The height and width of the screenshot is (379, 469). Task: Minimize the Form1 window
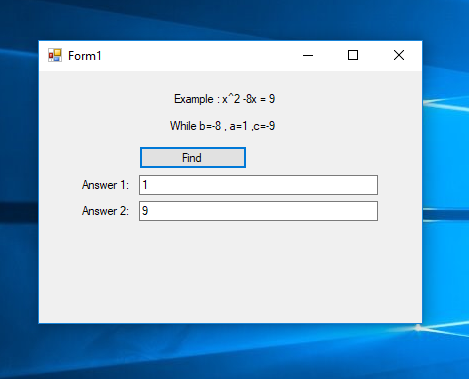[308, 55]
